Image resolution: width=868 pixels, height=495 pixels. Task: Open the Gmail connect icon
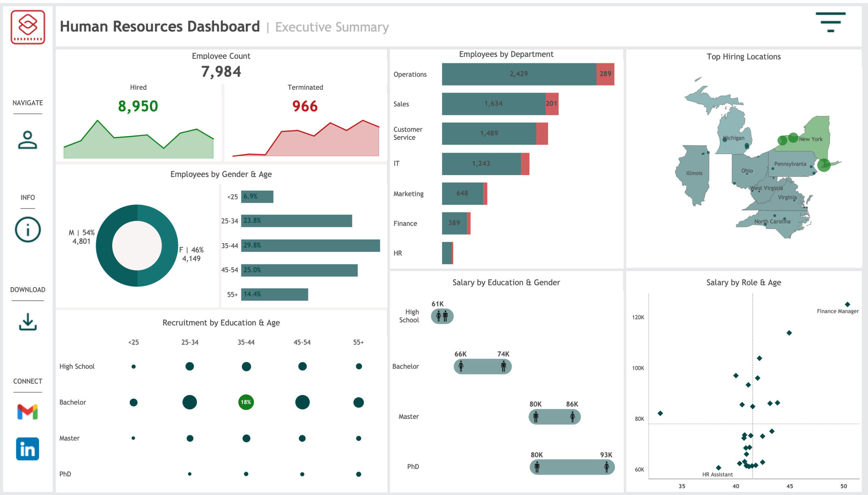point(28,411)
